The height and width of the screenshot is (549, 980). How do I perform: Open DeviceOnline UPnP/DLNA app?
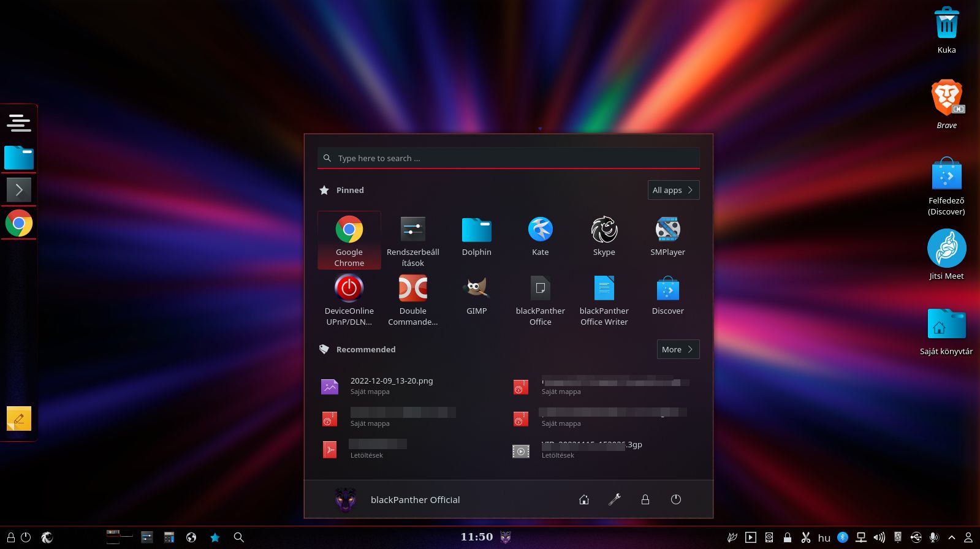tap(349, 300)
